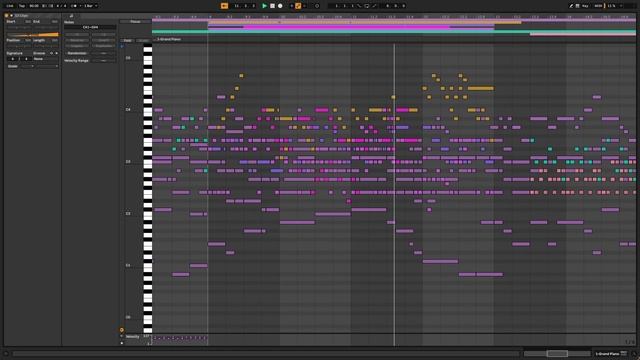Toggle the Scale button beside Fold
Screen dimensions: 640x360
pyautogui.click(x=143, y=40)
